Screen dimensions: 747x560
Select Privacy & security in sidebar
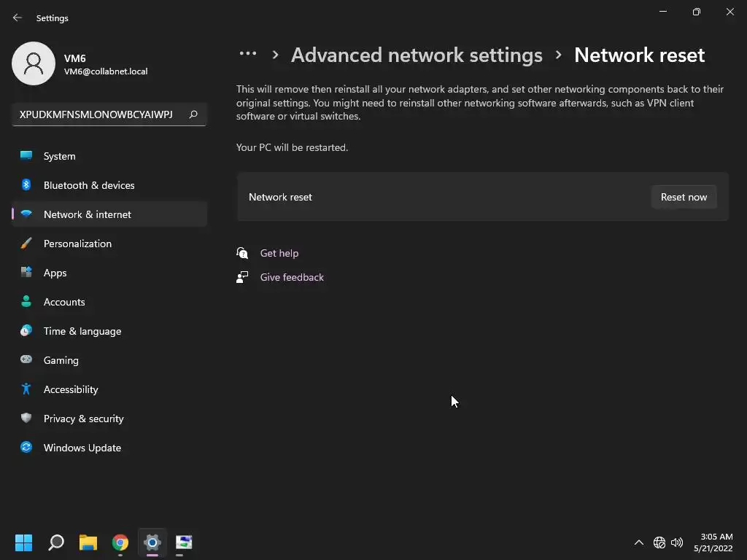(83, 419)
